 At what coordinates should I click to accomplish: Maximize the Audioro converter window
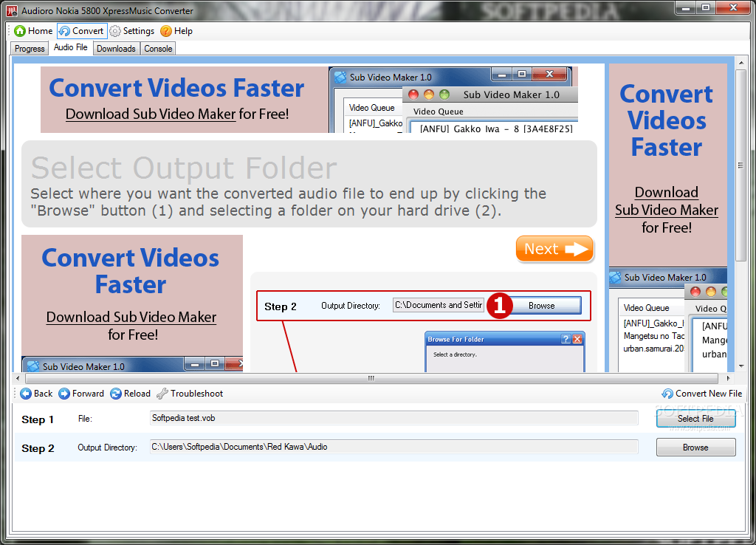point(706,7)
